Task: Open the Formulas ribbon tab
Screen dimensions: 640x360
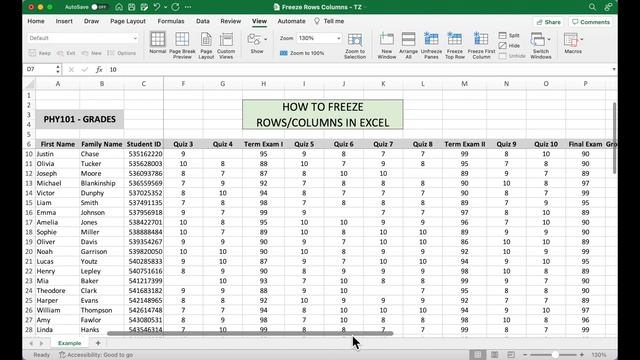Action: [x=171, y=21]
